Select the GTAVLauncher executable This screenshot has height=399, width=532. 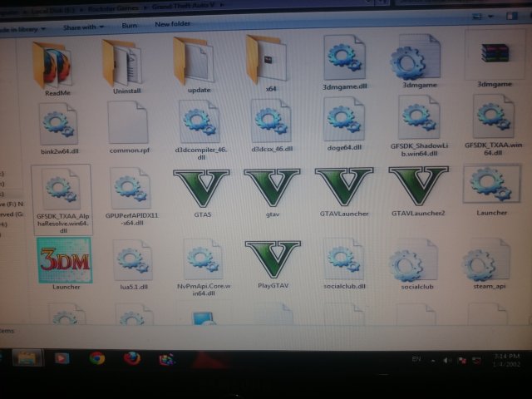point(343,189)
